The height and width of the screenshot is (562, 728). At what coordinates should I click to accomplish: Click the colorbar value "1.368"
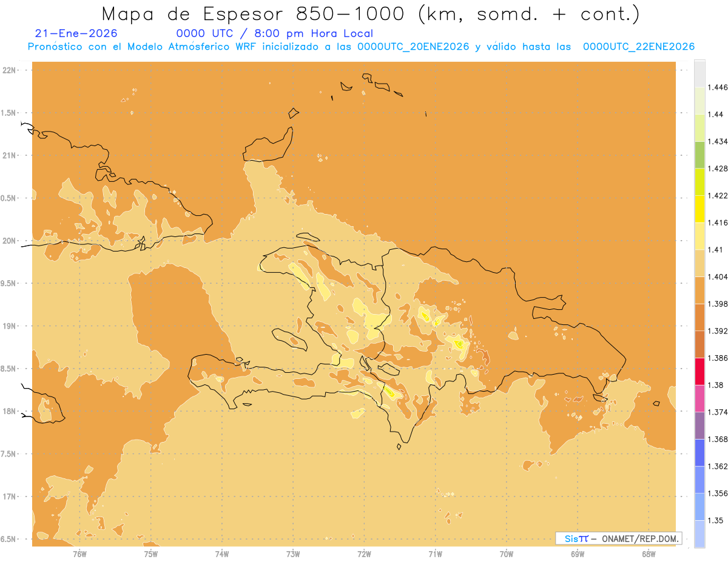click(x=718, y=439)
